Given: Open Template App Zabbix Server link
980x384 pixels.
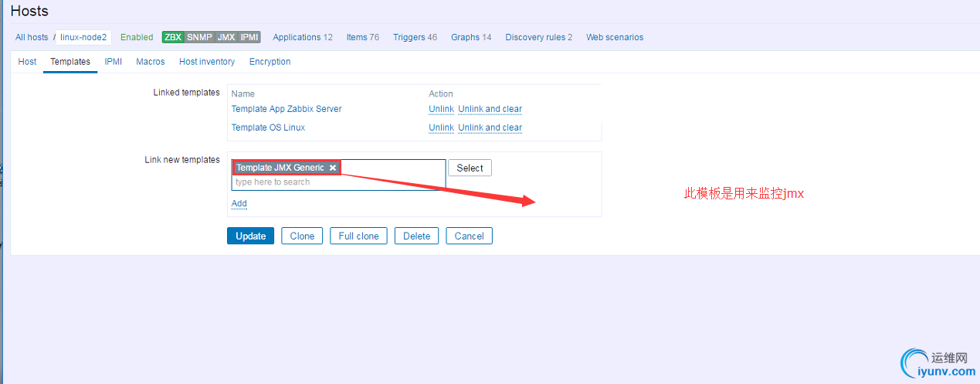Looking at the screenshot, I should coord(287,109).
